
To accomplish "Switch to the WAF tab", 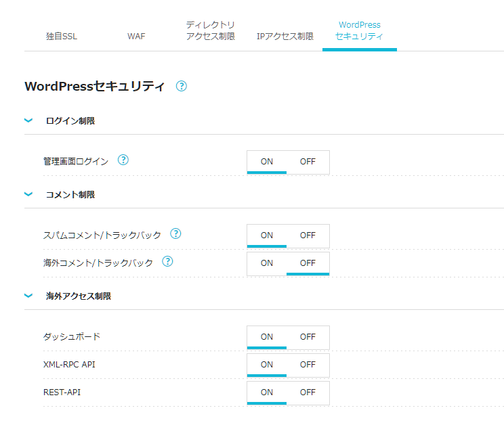I will (136, 37).
